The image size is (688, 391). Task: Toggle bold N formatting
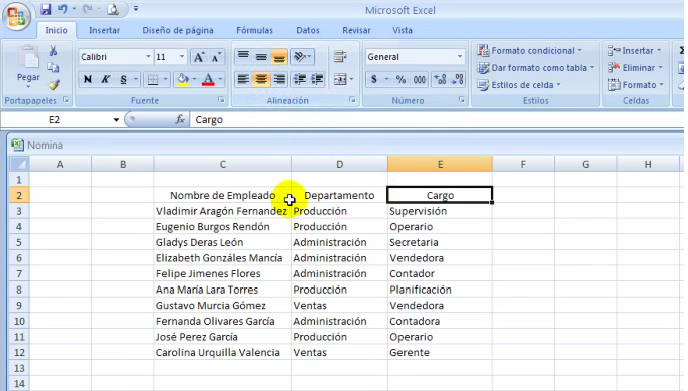[x=88, y=79]
